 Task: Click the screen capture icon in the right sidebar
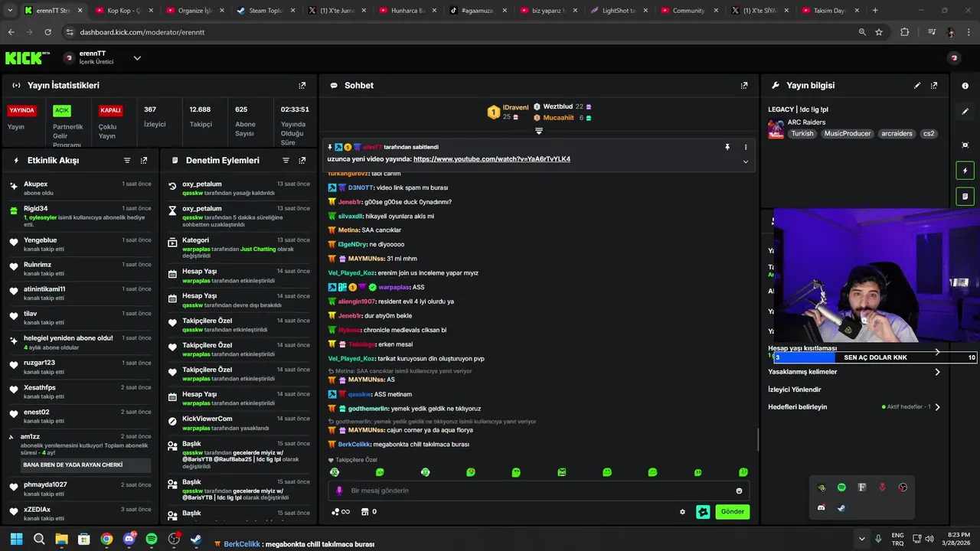click(x=965, y=145)
